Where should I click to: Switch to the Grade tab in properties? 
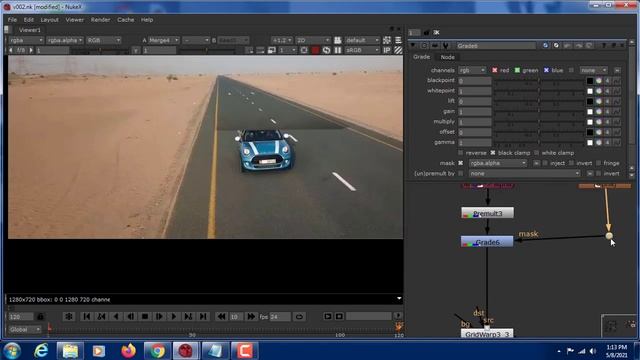[x=421, y=57]
